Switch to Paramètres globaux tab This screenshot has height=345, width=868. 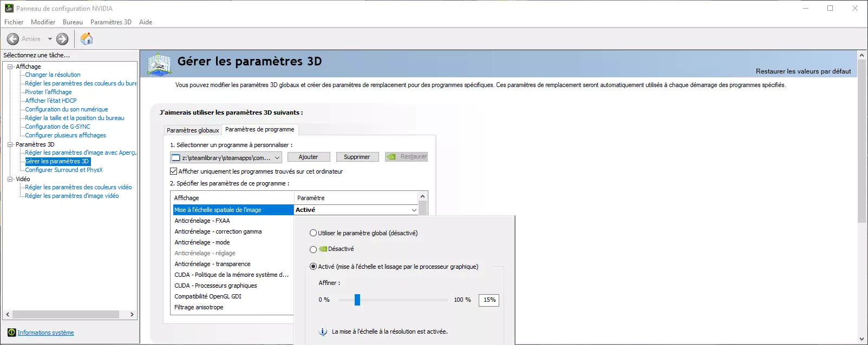(x=193, y=130)
